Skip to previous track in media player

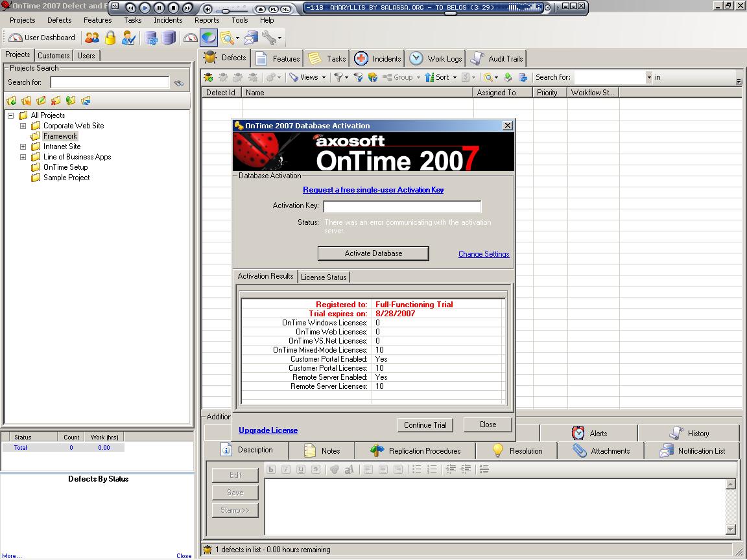click(130, 8)
